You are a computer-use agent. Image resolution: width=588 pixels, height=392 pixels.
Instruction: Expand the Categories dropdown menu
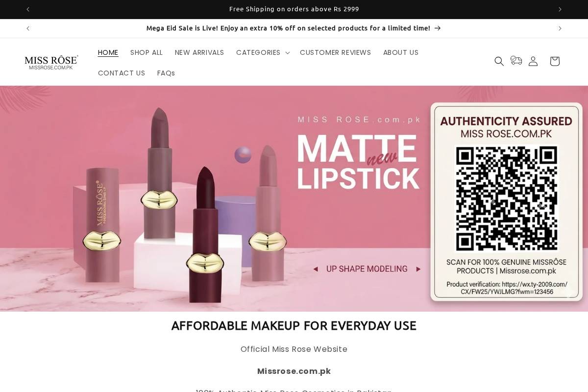(263, 52)
